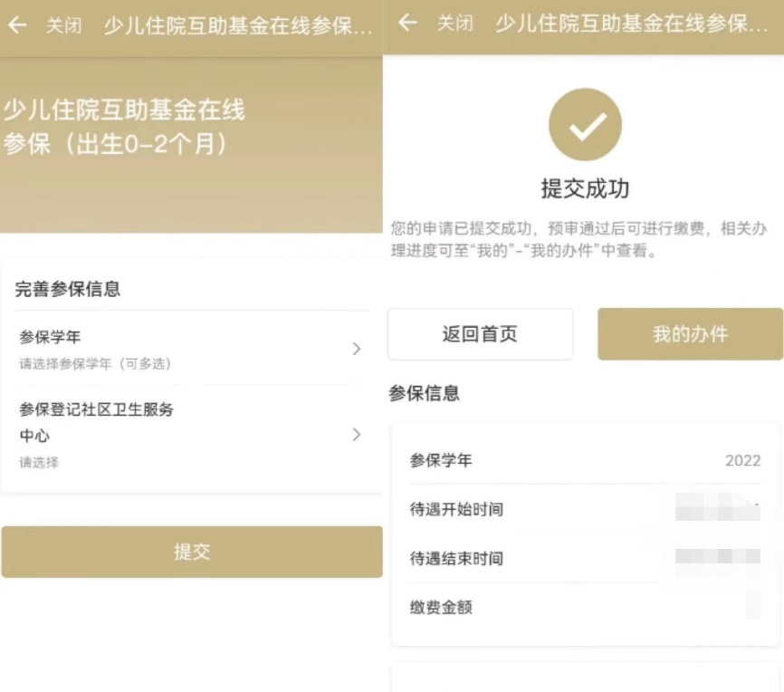Tap the gold checkmark success icon

click(585, 125)
